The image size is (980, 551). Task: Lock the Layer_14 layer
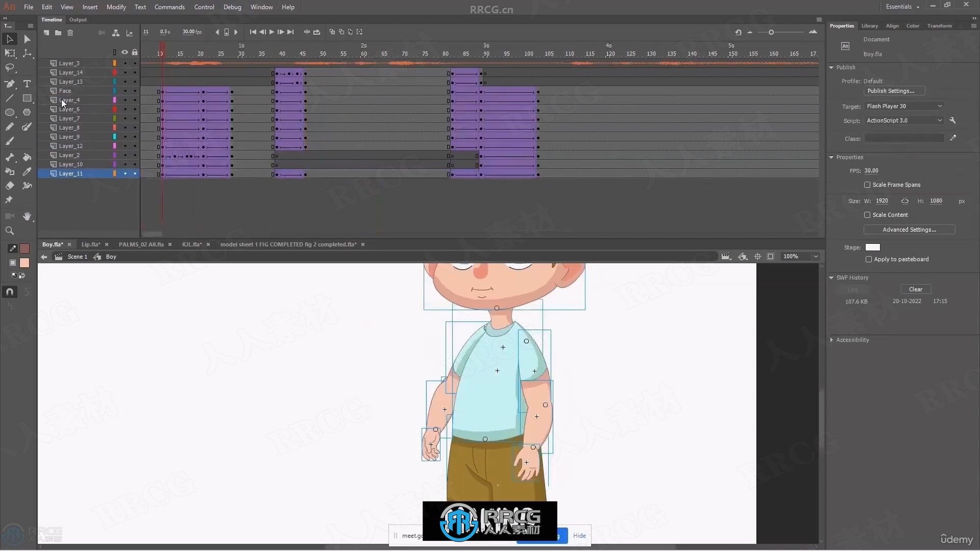point(135,72)
